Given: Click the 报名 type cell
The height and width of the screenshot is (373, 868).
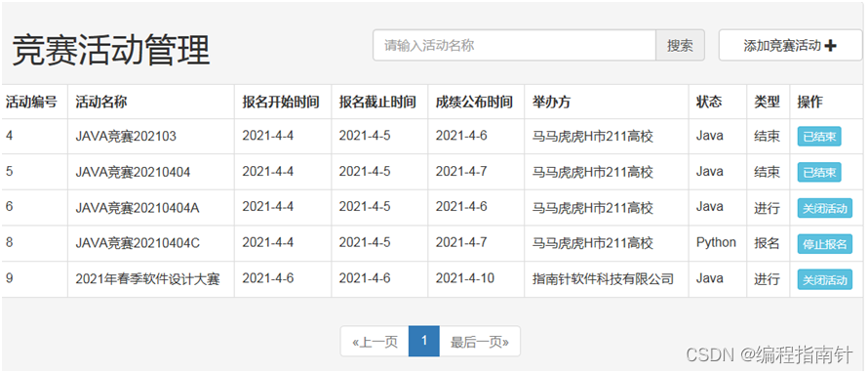Looking at the screenshot, I should pyautogui.click(x=768, y=243).
